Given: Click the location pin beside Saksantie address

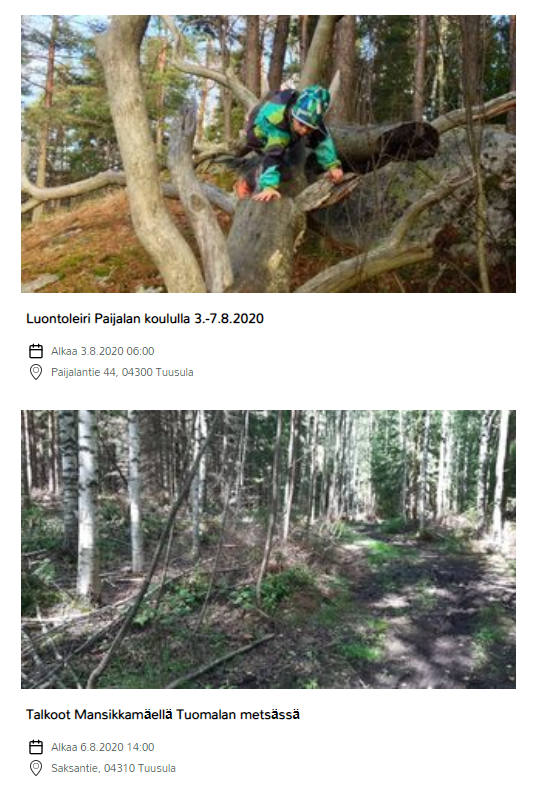Looking at the screenshot, I should [x=36, y=768].
